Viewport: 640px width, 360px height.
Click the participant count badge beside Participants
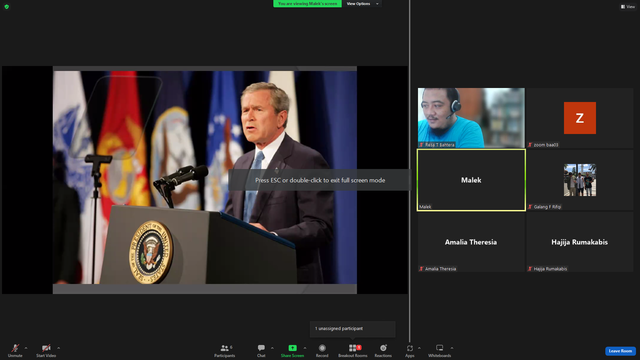coord(231,347)
